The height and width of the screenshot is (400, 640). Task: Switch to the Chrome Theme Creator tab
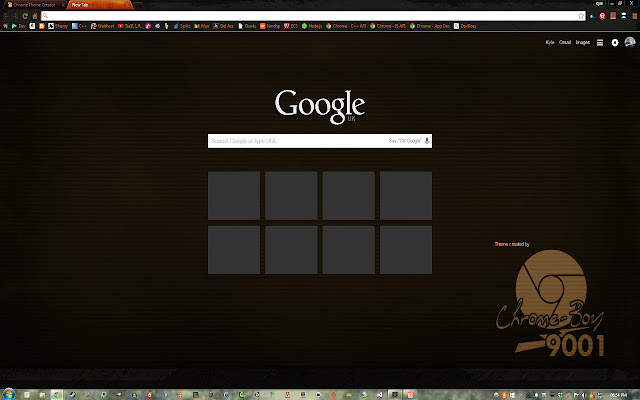pyautogui.click(x=35, y=5)
